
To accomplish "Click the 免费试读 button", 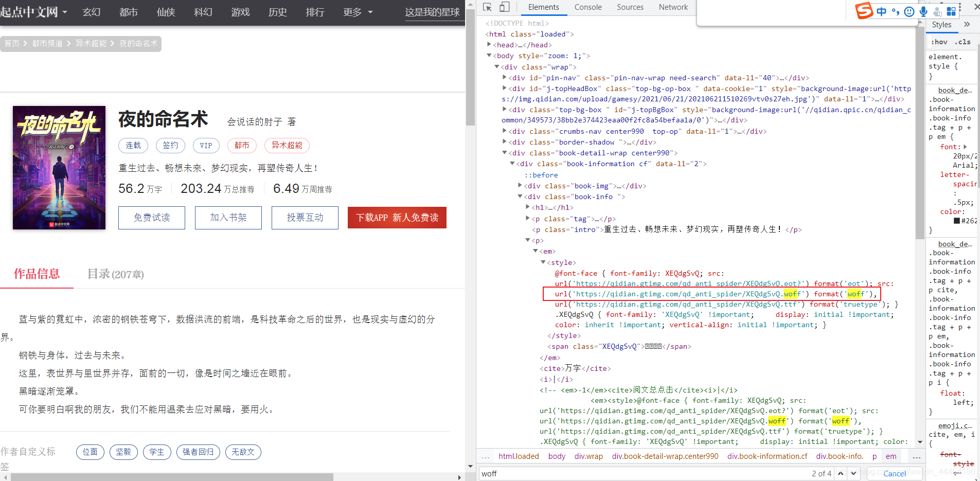I will tap(152, 218).
